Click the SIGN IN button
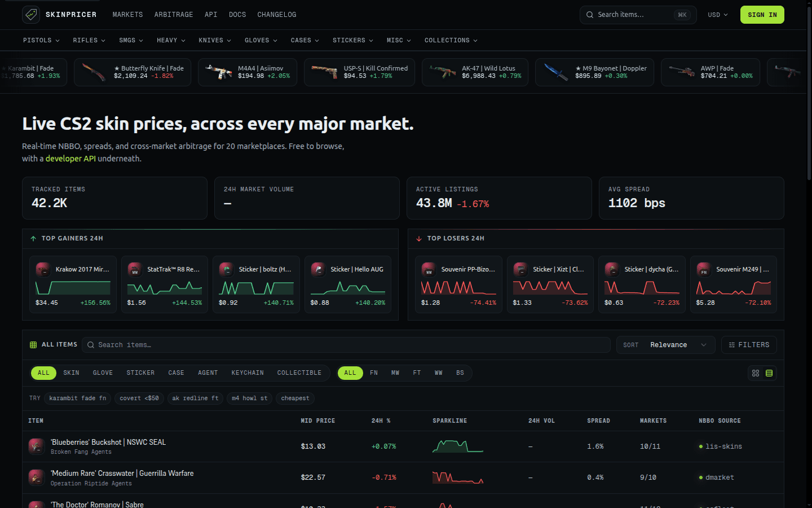The height and width of the screenshot is (508, 812). pyautogui.click(x=762, y=15)
